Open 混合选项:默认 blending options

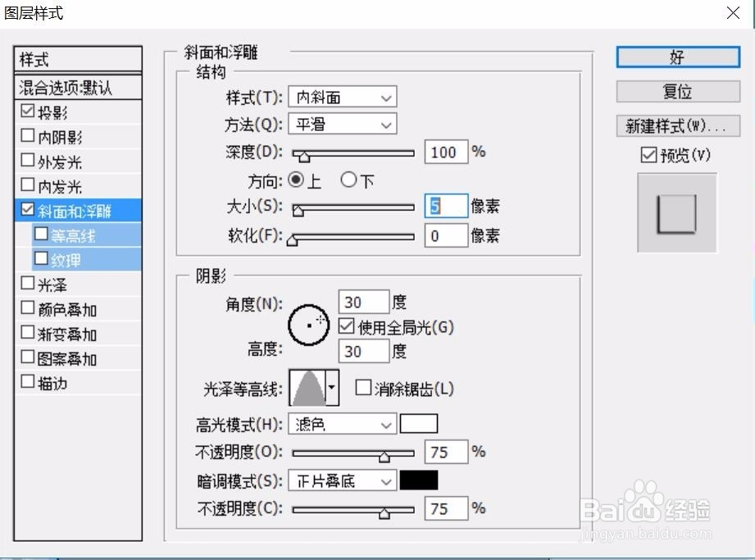coord(78,88)
